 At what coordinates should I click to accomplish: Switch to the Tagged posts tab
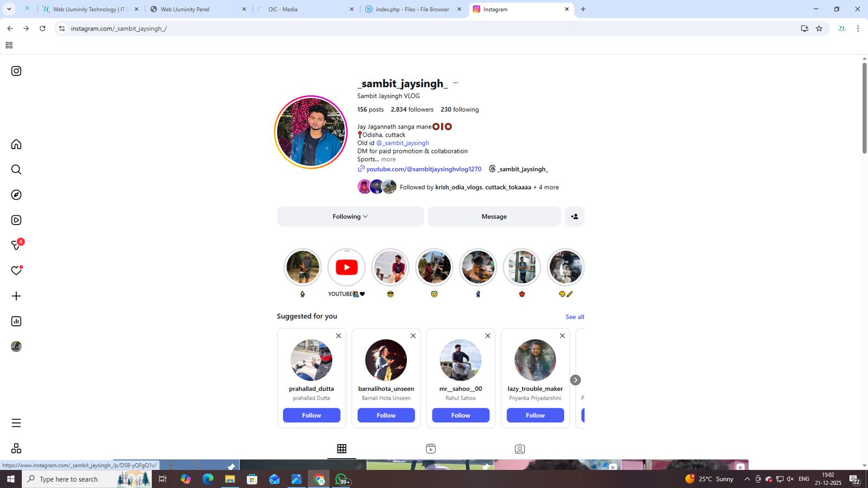pyautogui.click(x=520, y=448)
